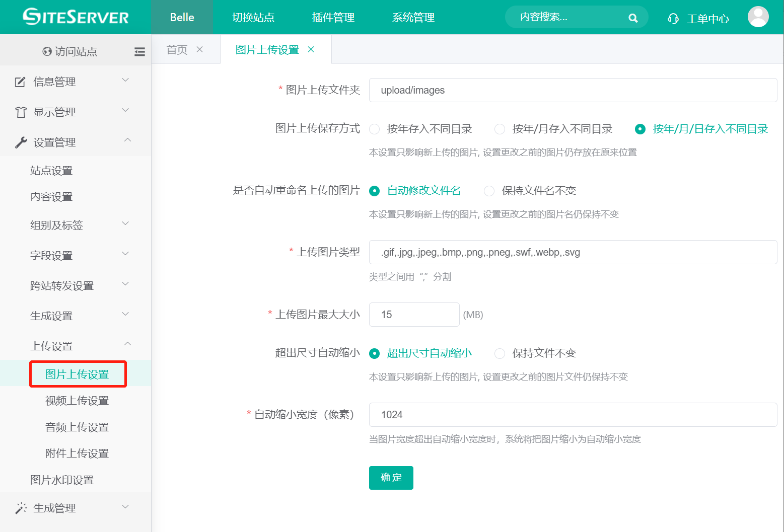Open the 系统管理 menu

click(x=413, y=17)
